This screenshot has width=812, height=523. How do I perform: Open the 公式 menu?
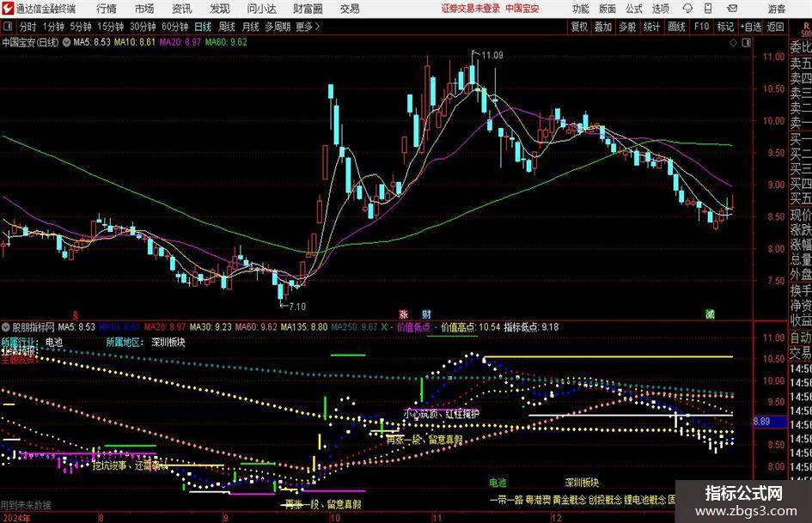pyautogui.click(x=634, y=9)
